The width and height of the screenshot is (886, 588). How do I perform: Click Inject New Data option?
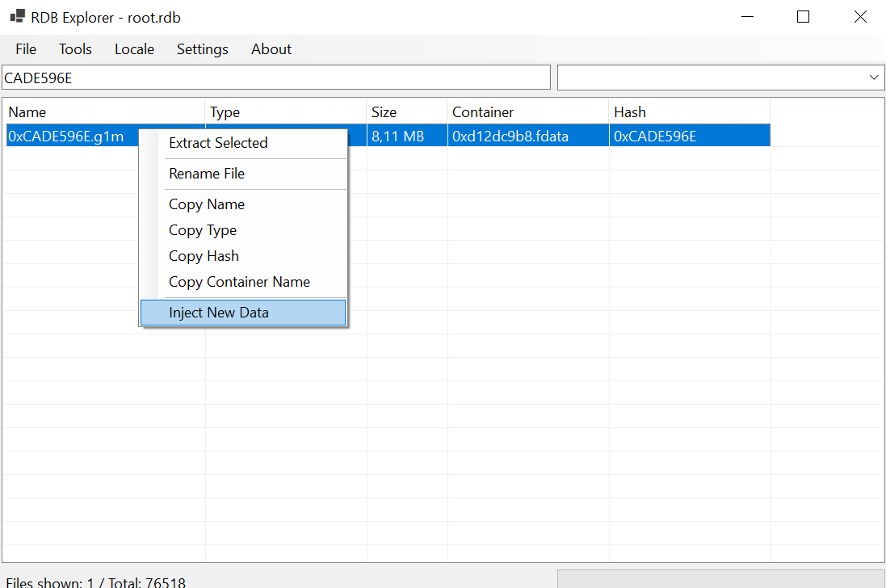click(x=243, y=313)
